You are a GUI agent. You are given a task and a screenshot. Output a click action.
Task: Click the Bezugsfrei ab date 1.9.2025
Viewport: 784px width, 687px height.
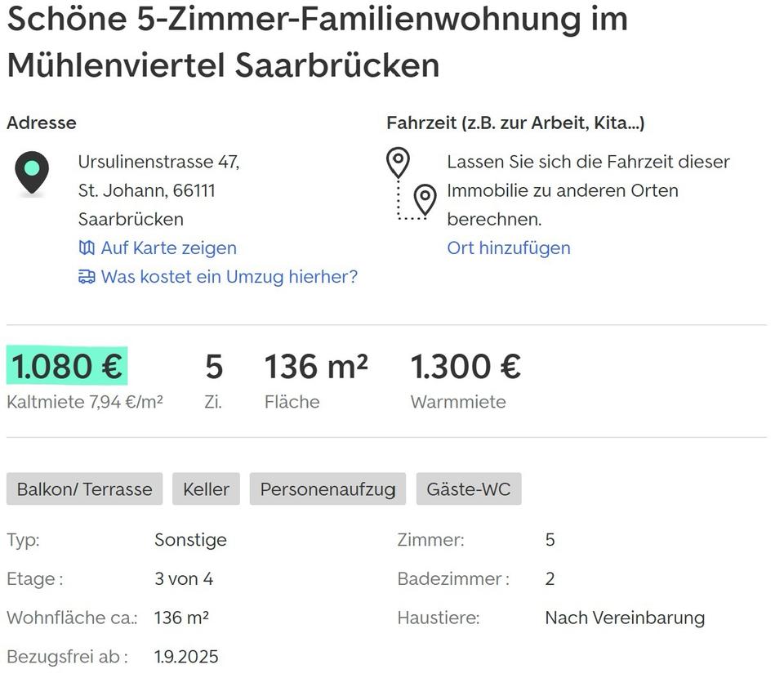[186, 657]
